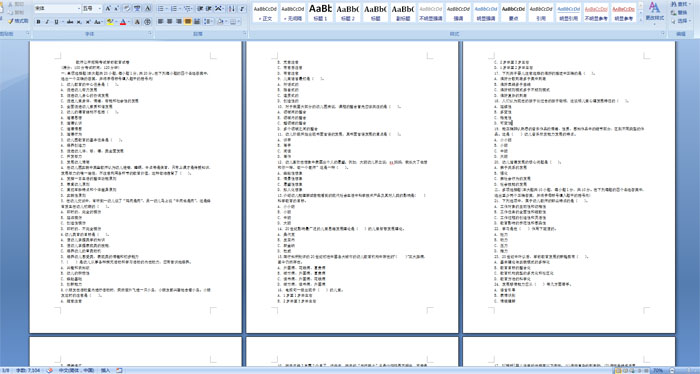Viewport: 700px width, 374px height.
Task: Click the Change Styles icon
Action: pos(654,12)
